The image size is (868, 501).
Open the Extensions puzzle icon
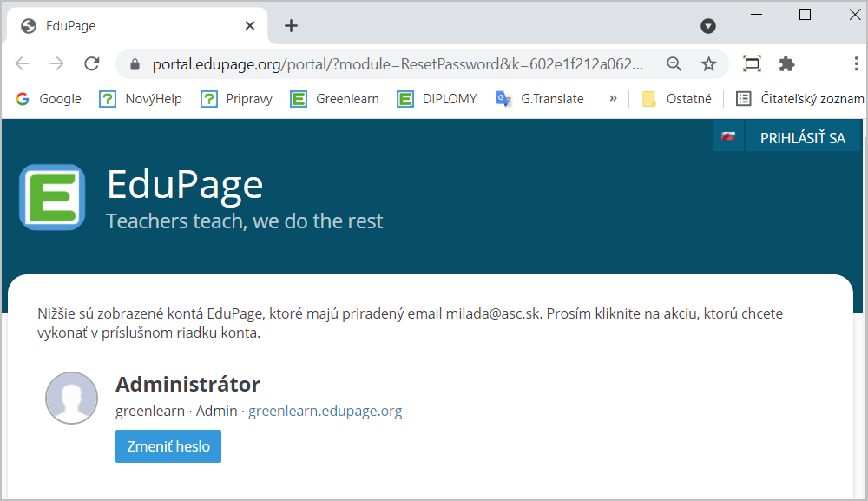tap(786, 63)
